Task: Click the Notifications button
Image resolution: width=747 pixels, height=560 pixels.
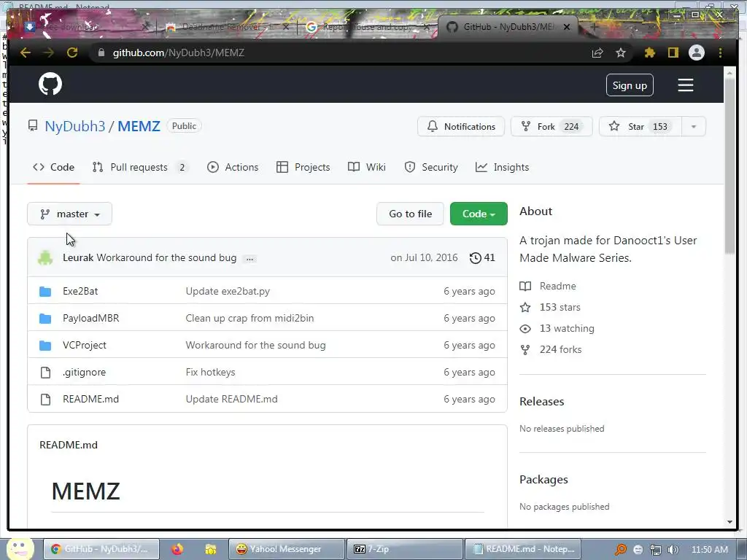Action: pyautogui.click(x=461, y=127)
